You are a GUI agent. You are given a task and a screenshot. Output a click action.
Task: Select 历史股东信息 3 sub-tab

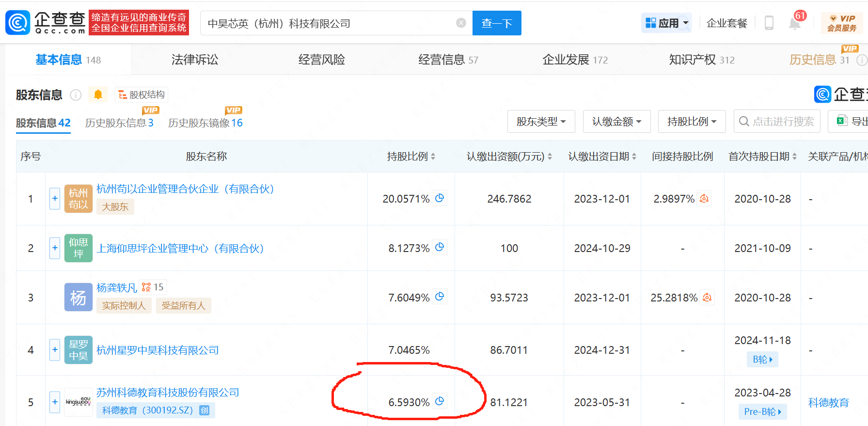119,123
